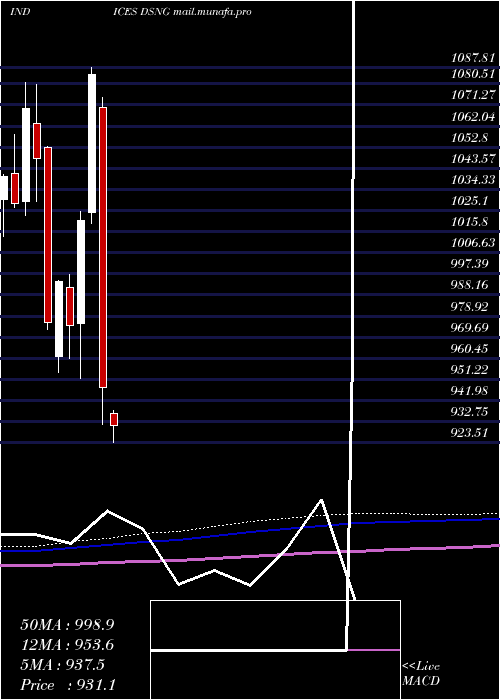Click the 951.22 price label

[470, 370]
